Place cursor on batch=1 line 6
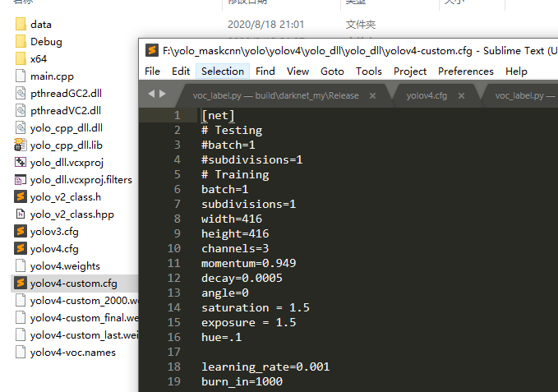The width and height of the screenshot is (558, 392). pos(225,189)
